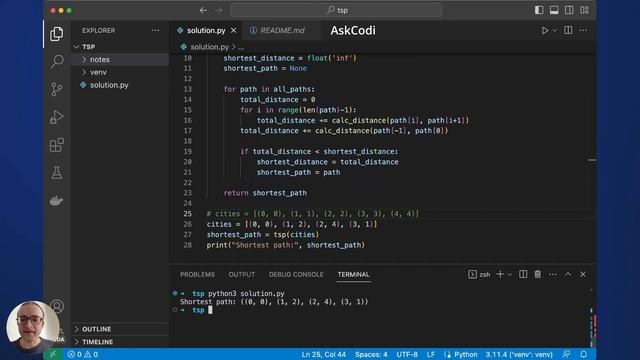Select the zsh terminal shell icon
The image size is (640, 360).
[x=472, y=274]
